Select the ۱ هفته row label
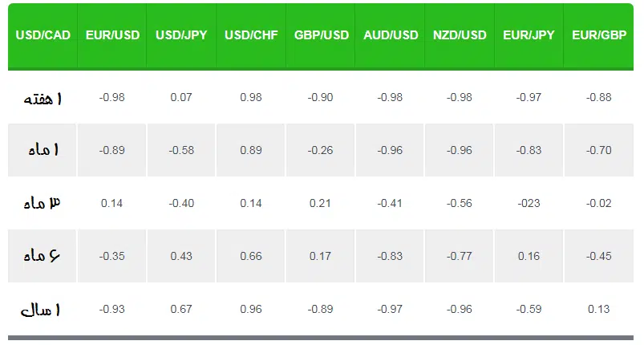 43,98
